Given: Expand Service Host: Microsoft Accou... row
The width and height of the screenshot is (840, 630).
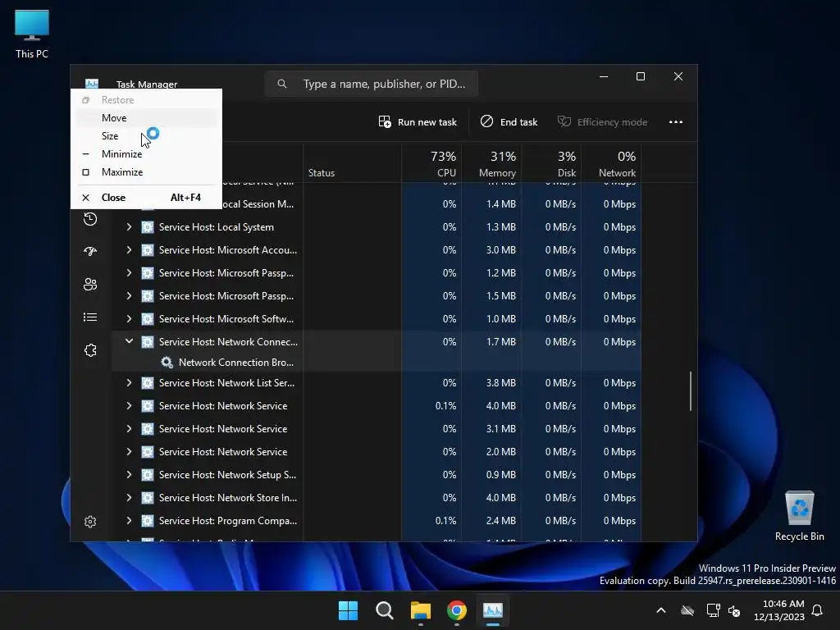Looking at the screenshot, I should click(129, 250).
